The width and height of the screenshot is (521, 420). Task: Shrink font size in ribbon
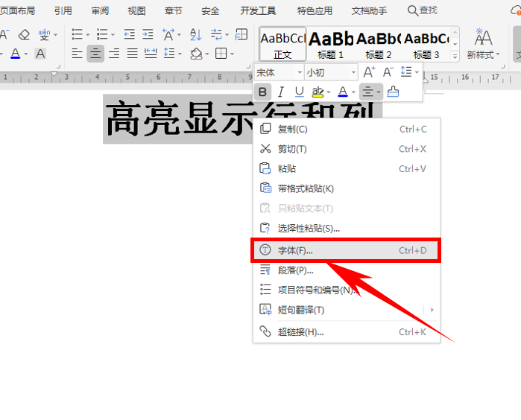pos(4,34)
